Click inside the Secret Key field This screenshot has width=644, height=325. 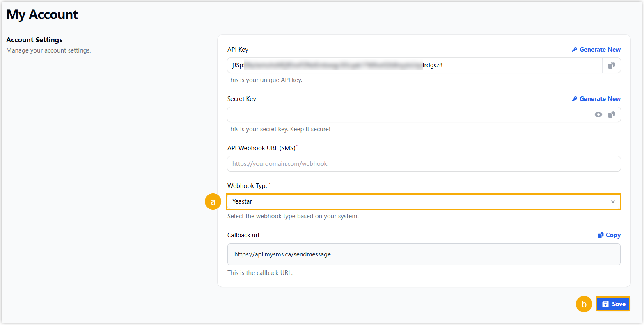pyautogui.click(x=408, y=114)
